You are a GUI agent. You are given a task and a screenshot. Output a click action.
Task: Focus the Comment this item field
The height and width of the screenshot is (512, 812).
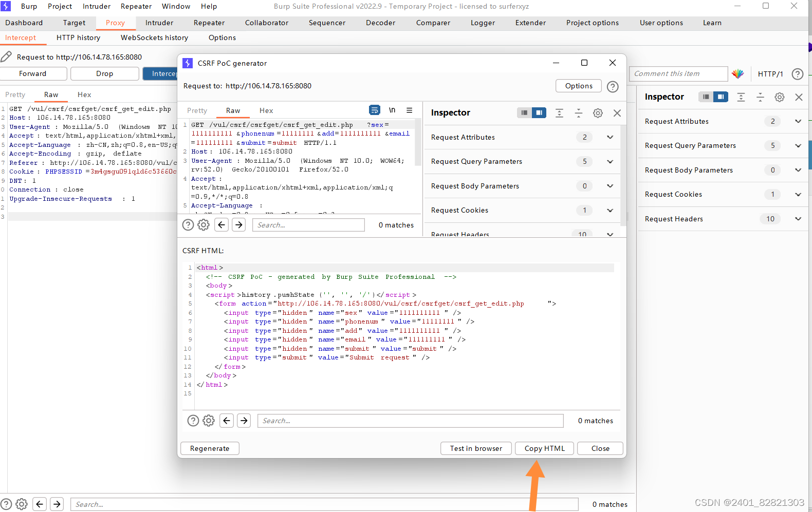tap(678, 73)
